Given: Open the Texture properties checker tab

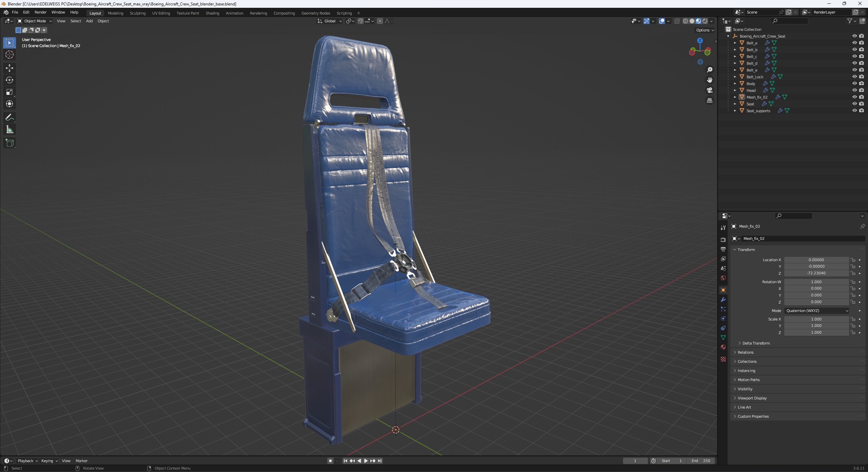Looking at the screenshot, I should click(723, 359).
